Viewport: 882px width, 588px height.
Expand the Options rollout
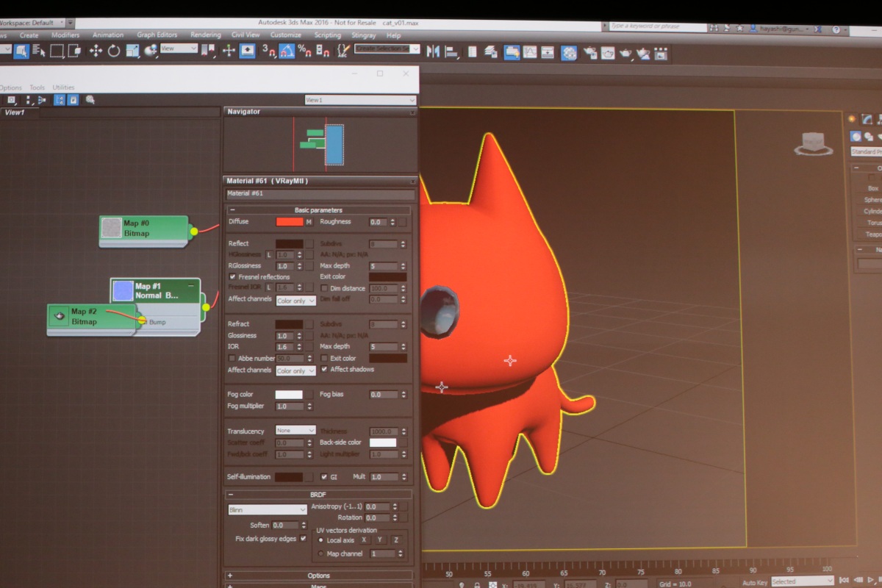click(318, 576)
